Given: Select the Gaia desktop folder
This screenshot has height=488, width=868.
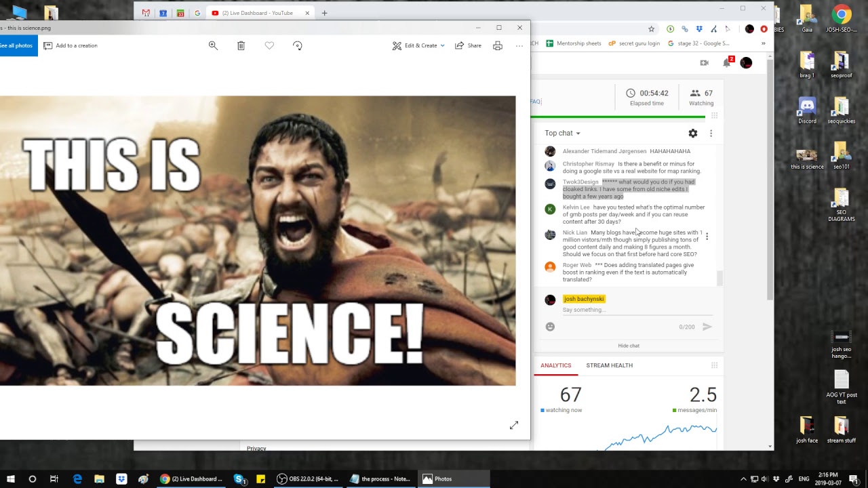Looking at the screenshot, I should pos(807,18).
